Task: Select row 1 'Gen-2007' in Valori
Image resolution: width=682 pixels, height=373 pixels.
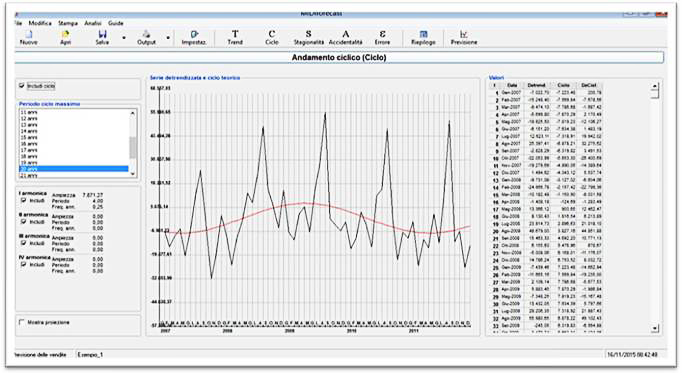Action: [x=546, y=93]
